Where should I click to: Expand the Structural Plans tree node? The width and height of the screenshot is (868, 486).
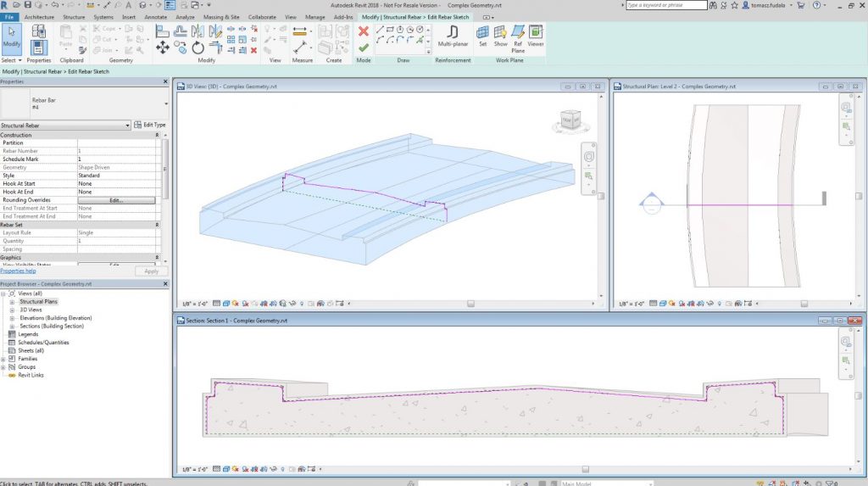point(13,302)
